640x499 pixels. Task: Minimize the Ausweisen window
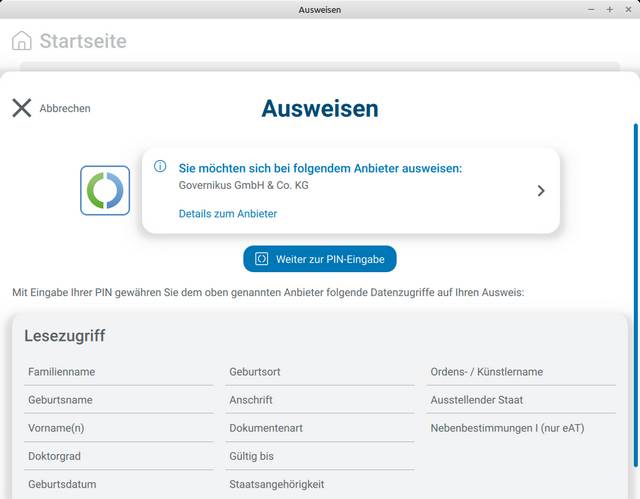pyautogui.click(x=591, y=9)
